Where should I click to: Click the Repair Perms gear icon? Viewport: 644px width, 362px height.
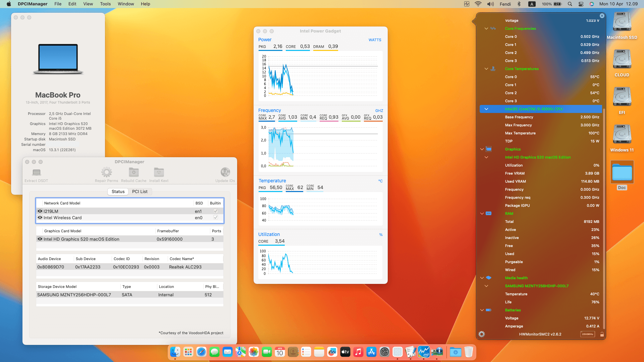(x=107, y=172)
